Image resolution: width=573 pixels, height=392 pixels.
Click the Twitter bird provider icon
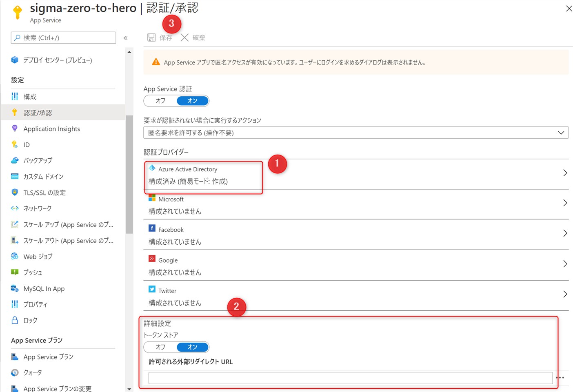[152, 289]
